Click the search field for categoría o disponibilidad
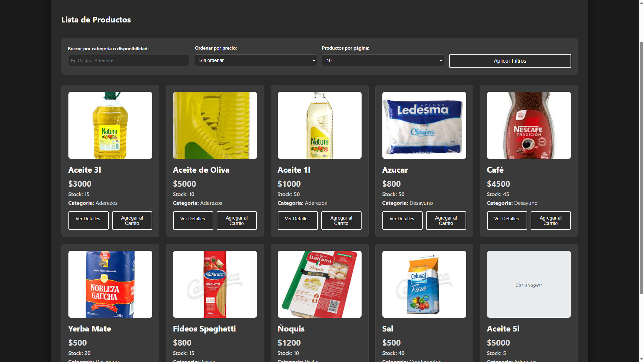This screenshot has height=362, width=644. click(128, 61)
